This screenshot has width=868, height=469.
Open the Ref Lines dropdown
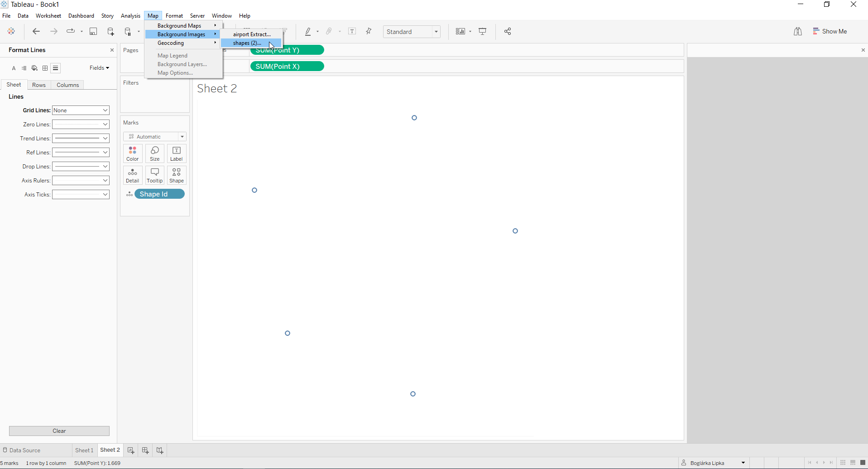point(81,153)
